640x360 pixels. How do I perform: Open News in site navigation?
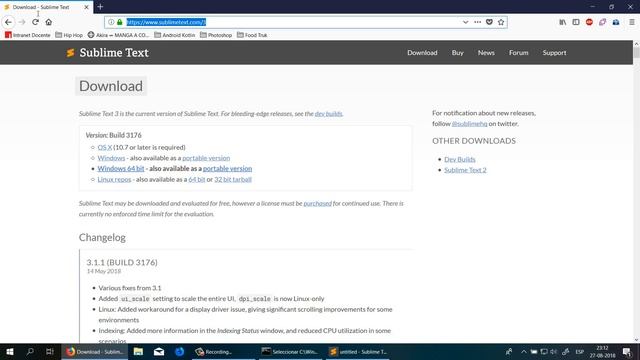pos(486,53)
